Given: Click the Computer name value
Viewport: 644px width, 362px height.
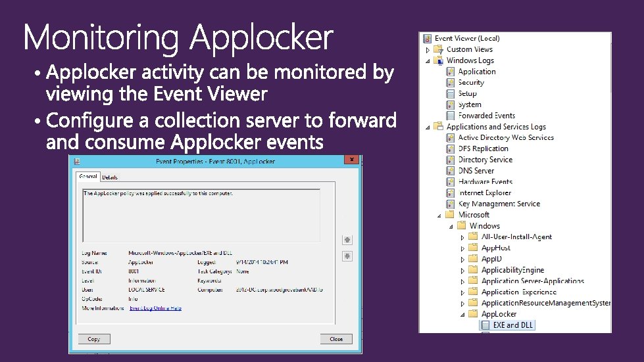Looking at the screenshot, I should tap(280, 290).
